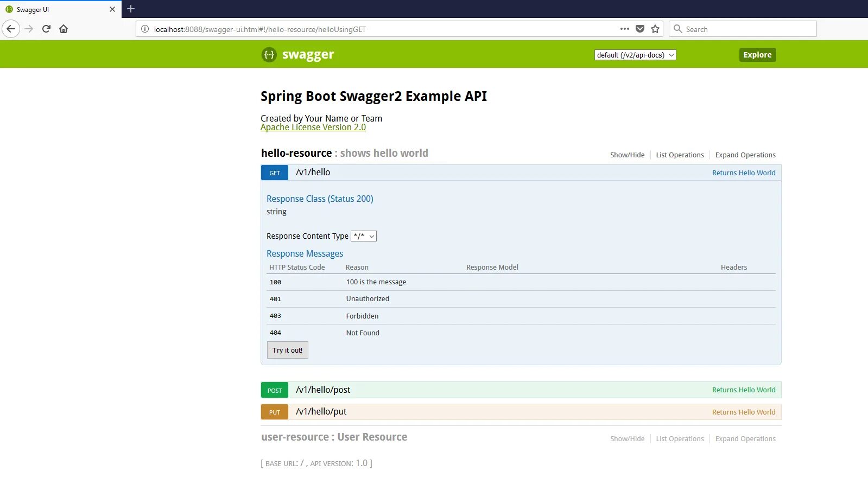
Task: Click Show/Hide for hello-resource
Action: 627,155
